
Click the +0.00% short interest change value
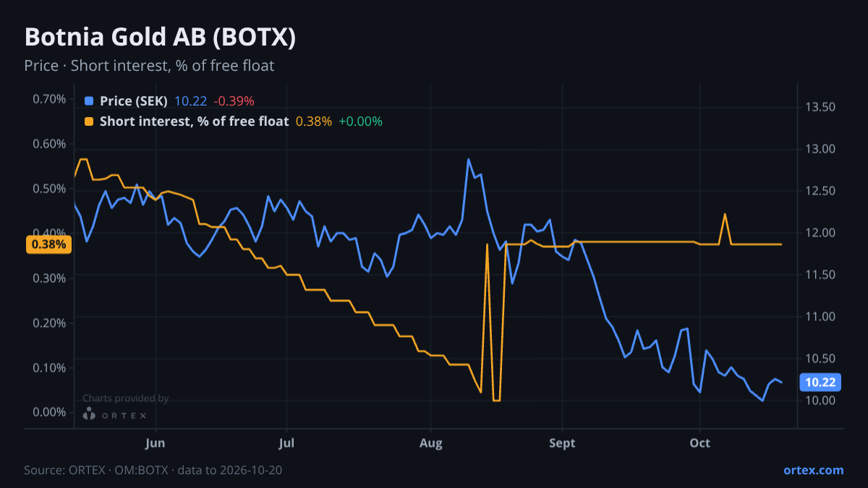coord(360,121)
